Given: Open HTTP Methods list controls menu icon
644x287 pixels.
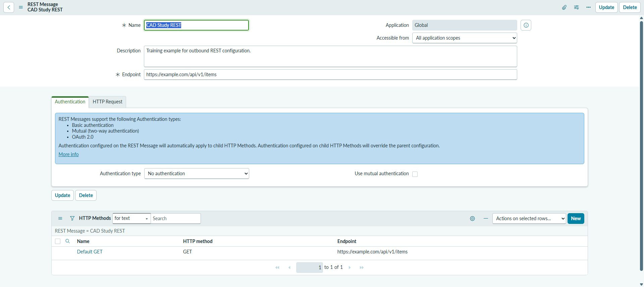Looking at the screenshot, I should (x=60, y=219).
